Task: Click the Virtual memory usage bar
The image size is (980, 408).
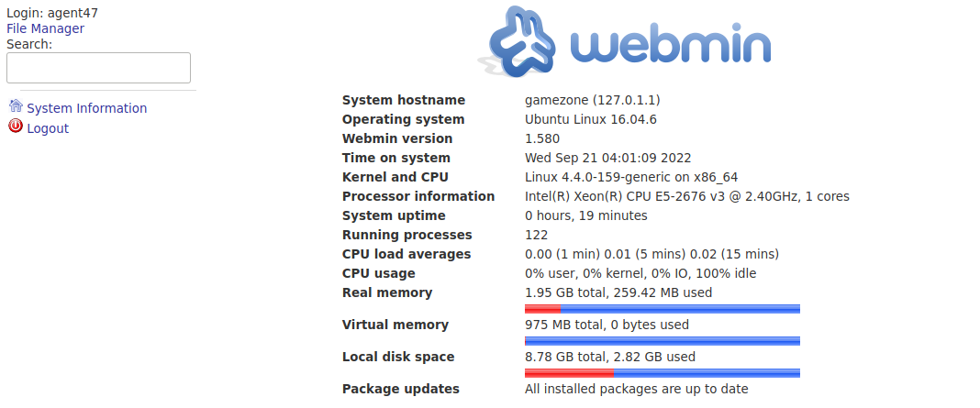Action: coord(663,341)
